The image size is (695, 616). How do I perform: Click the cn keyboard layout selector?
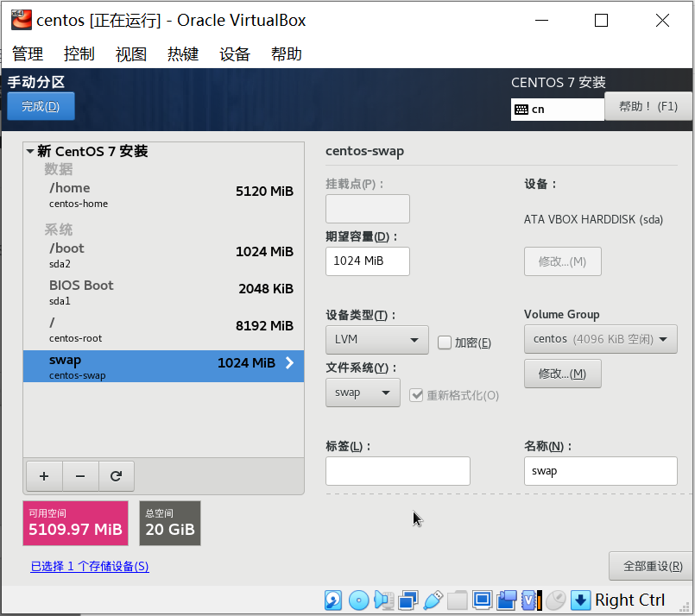558,110
